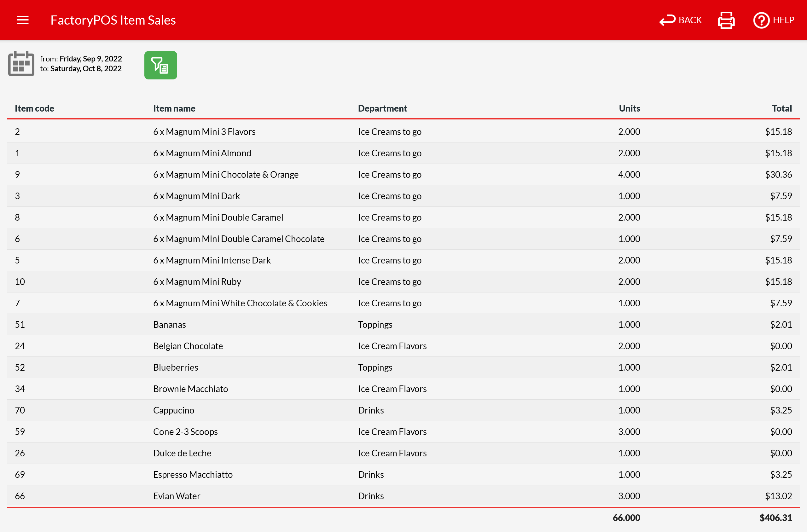807x532 pixels.
Task: Click the green filter button
Action: coord(160,65)
